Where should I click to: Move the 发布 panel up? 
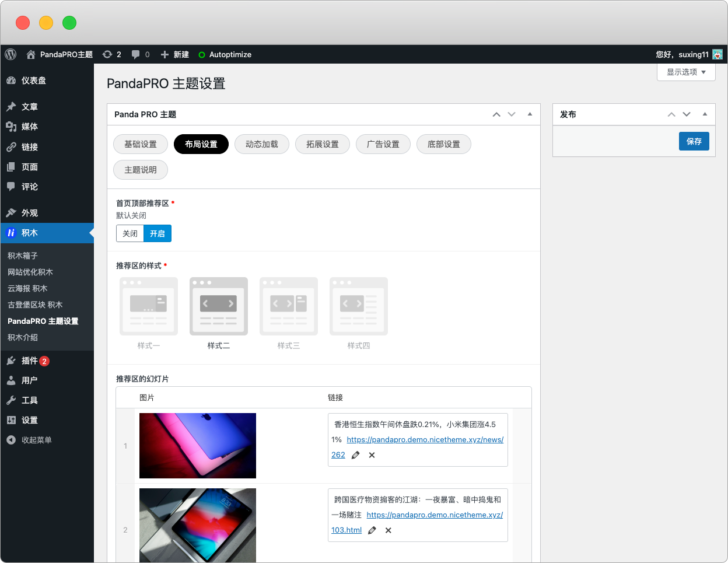(671, 114)
